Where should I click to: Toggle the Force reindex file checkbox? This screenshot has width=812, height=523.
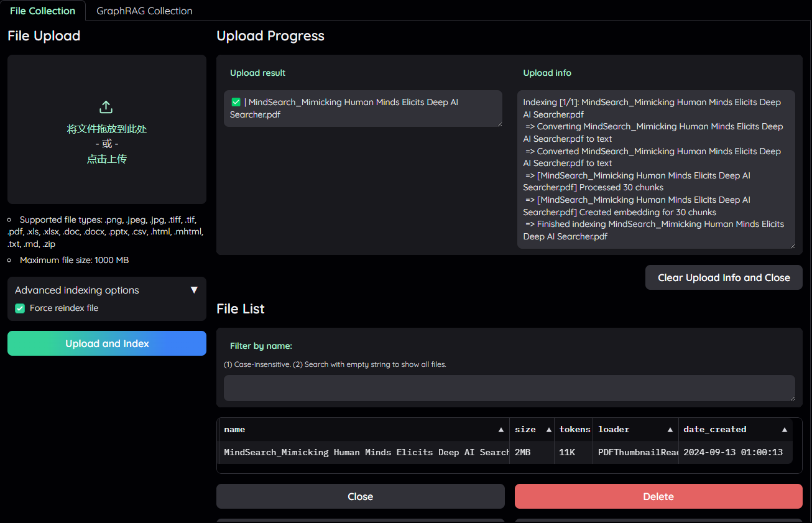coord(20,308)
